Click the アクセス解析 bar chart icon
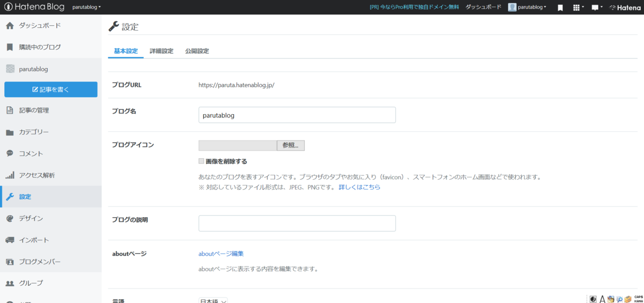Screen dimensions: 644x303 pos(10,175)
